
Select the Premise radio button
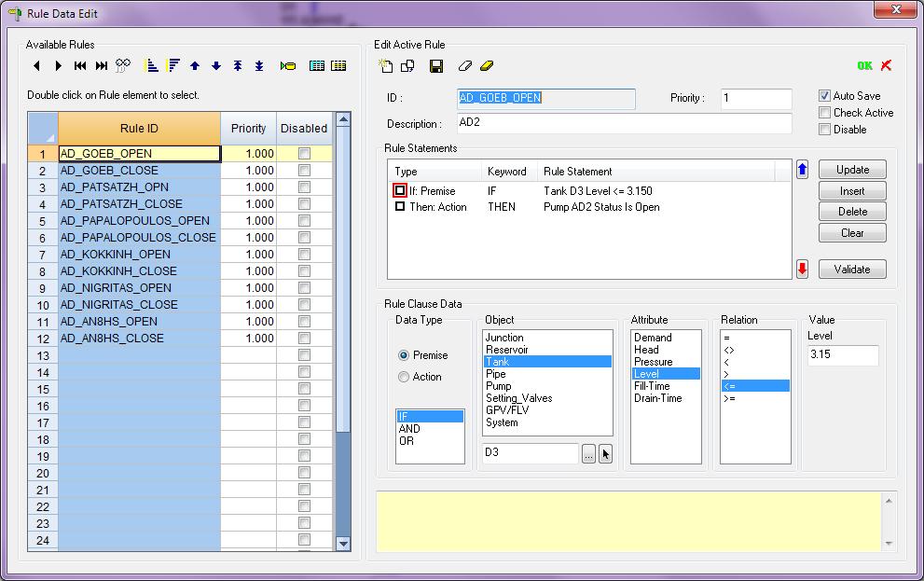coord(404,355)
